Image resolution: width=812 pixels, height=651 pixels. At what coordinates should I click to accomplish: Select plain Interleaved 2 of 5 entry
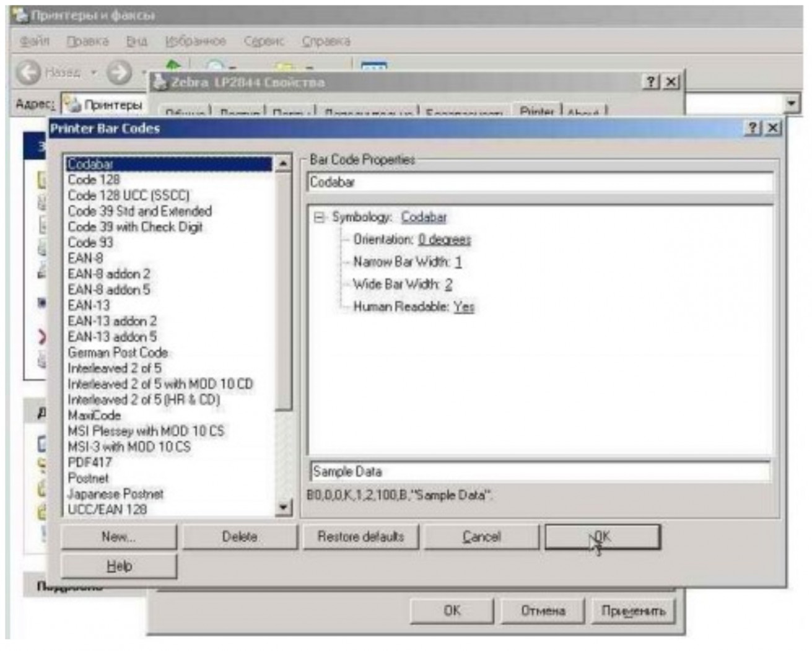[115, 368]
